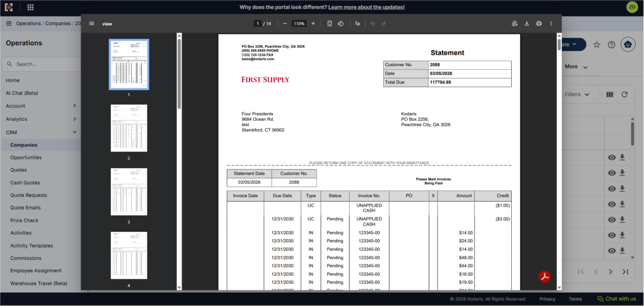Redo PDF annotation
The height and width of the screenshot is (306, 644).
tap(383, 24)
